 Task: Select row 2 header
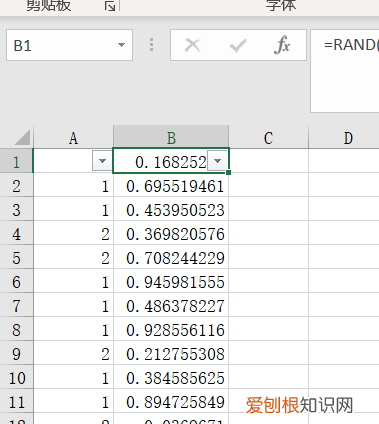pyautogui.click(x=16, y=185)
